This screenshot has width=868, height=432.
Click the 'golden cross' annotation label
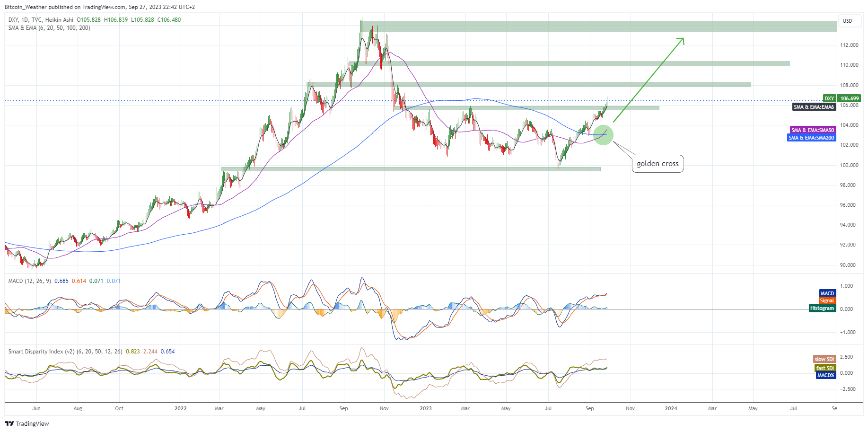[658, 164]
